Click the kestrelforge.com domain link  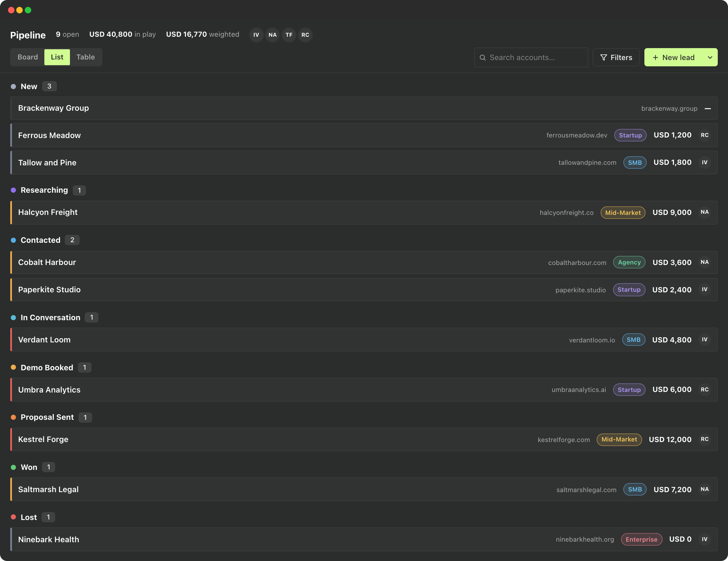click(563, 439)
